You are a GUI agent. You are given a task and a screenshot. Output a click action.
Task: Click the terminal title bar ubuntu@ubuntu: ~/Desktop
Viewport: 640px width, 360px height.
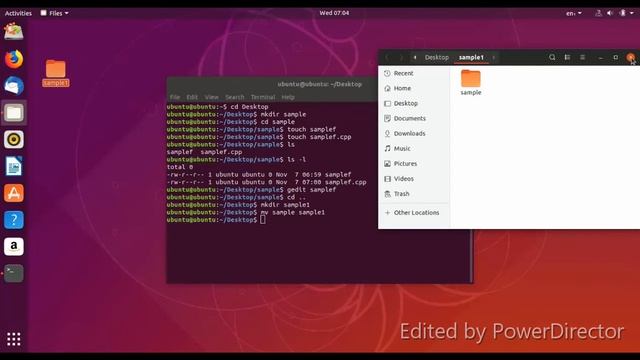320,84
